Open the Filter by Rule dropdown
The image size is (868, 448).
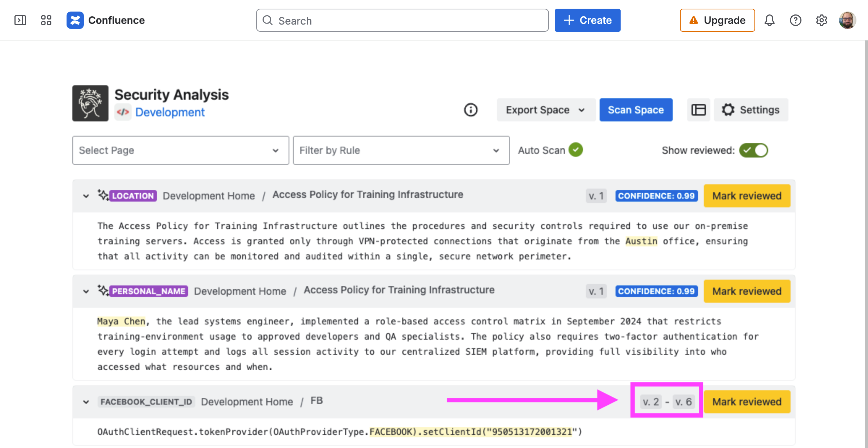(x=401, y=150)
